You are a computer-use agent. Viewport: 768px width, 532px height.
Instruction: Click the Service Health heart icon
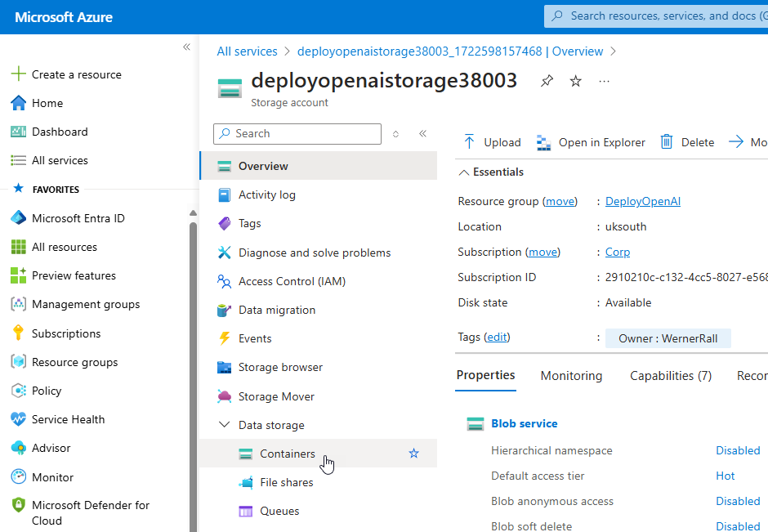pos(18,419)
